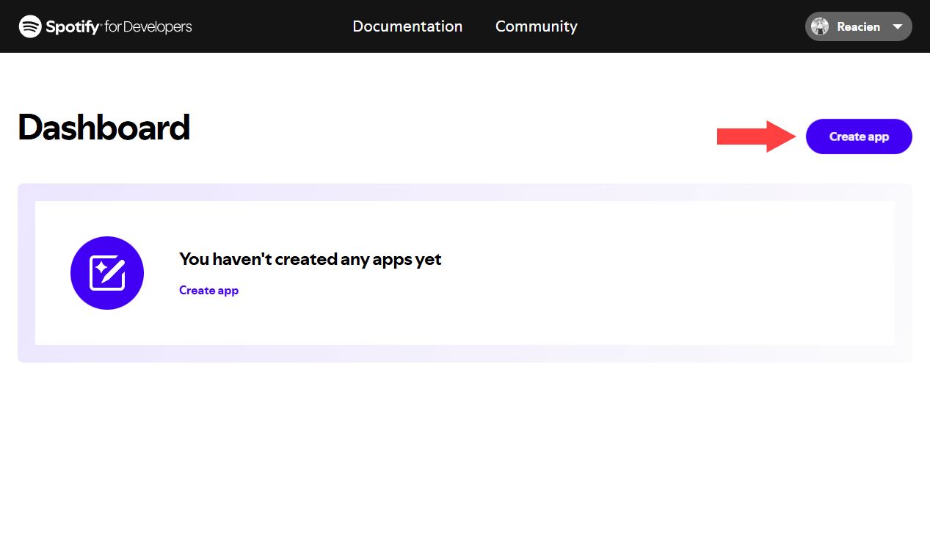This screenshot has height=560, width=930.
Task: Click the circular purple badge beside the empty message
Action: click(107, 272)
